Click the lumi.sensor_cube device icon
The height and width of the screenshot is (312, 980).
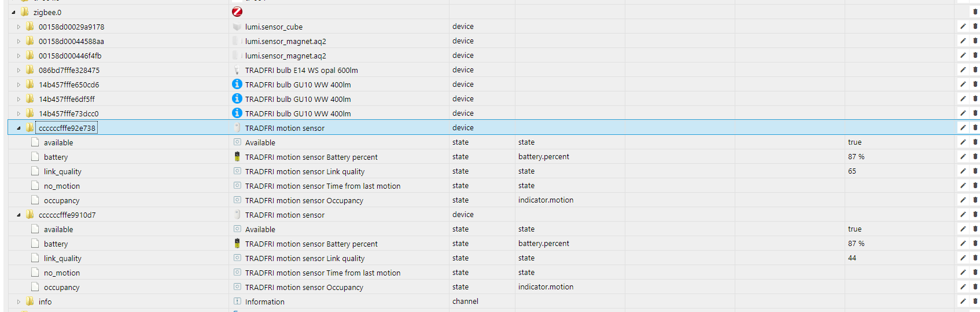point(237,27)
